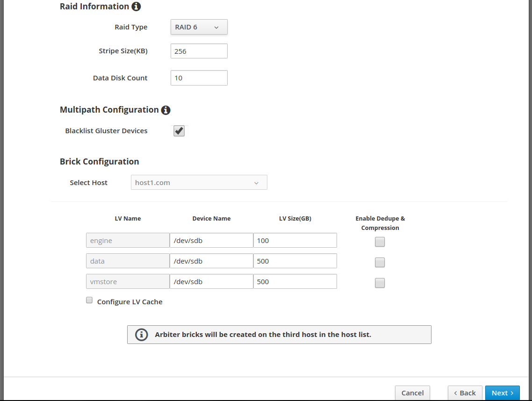
Task: Check the Configure LV Cache option
Action: 89,301
